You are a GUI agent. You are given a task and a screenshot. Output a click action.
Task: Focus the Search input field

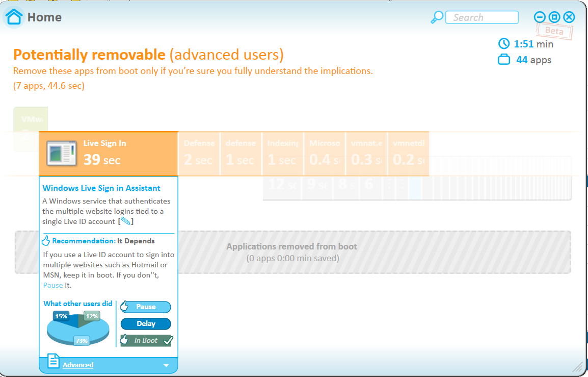(x=482, y=17)
